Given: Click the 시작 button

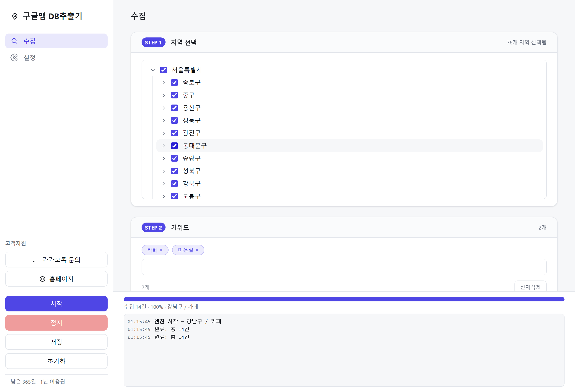Looking at the screenshot, I should (56, 303).
